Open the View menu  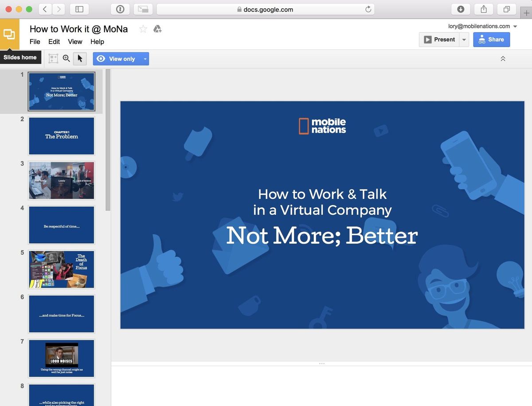[75, 42]
